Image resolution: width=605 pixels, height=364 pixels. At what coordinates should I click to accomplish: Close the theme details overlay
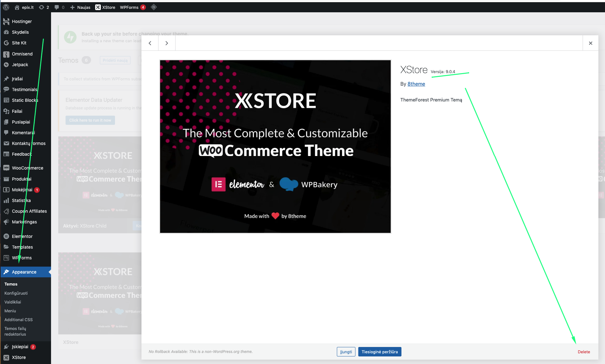click(x=591, y=43)
